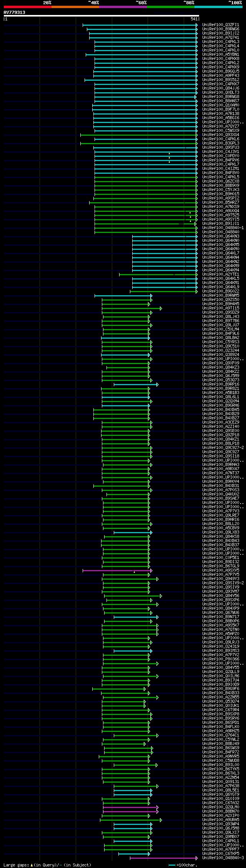Select the UniRef100_B9G022 label
Image resolution: width=246 pixels, height=868 pixels.
coord(221,291)
